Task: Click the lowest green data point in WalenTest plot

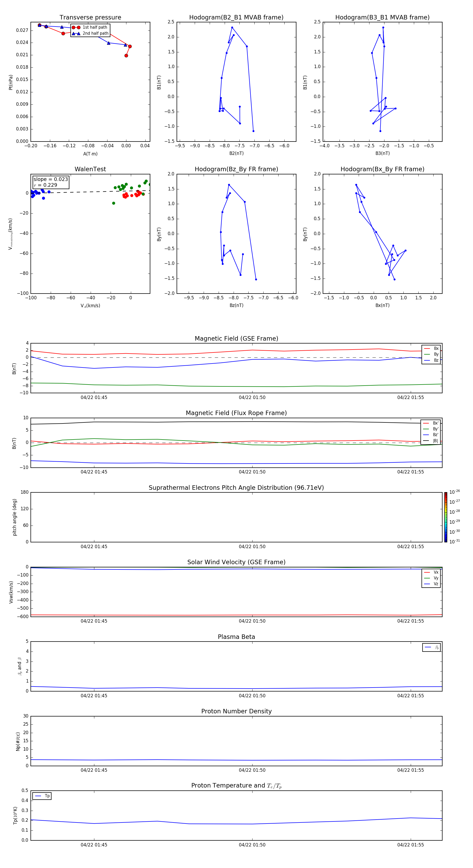Action: [114, 203]
